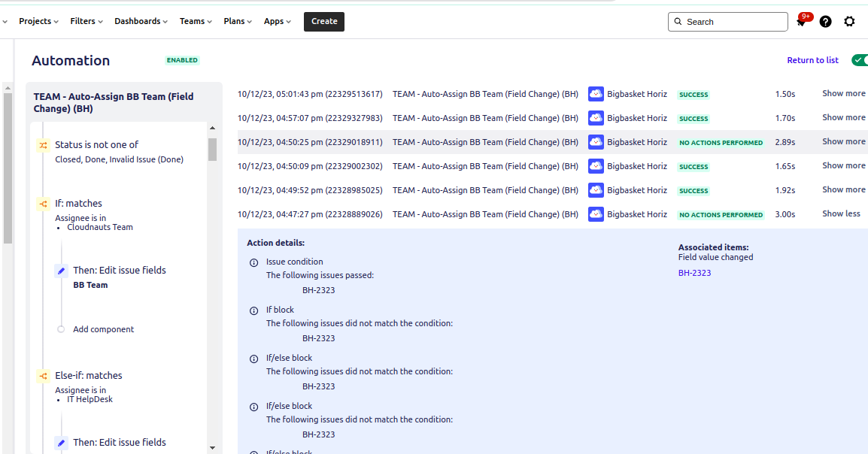Click the left page scrollbar thumb
This screenshot has width=868, height=454.
coord(8,168)
